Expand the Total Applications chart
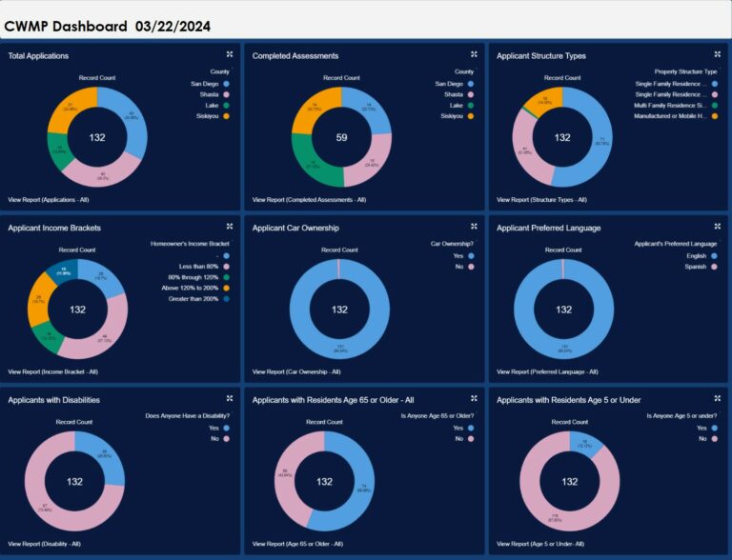Screen dimensions: 732x560 pos(230,54)
